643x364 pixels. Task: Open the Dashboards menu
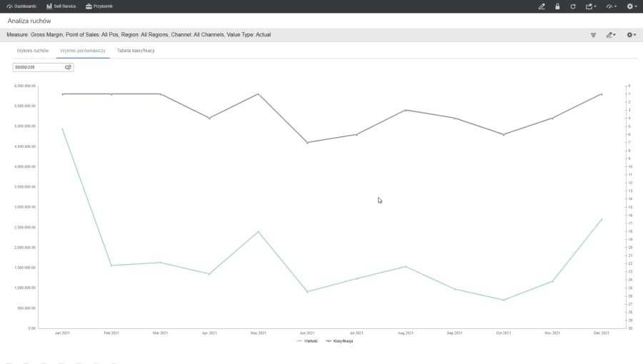point(21,6)
